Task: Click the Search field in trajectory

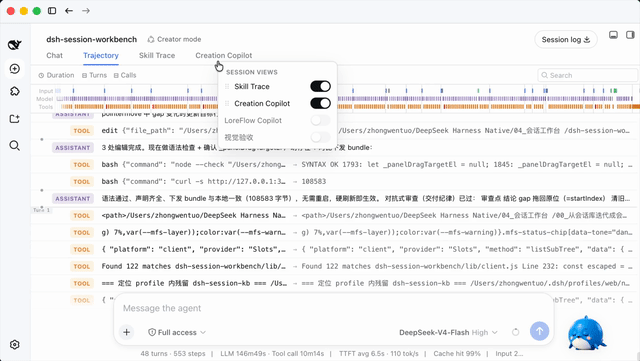Action: point(587,75)
